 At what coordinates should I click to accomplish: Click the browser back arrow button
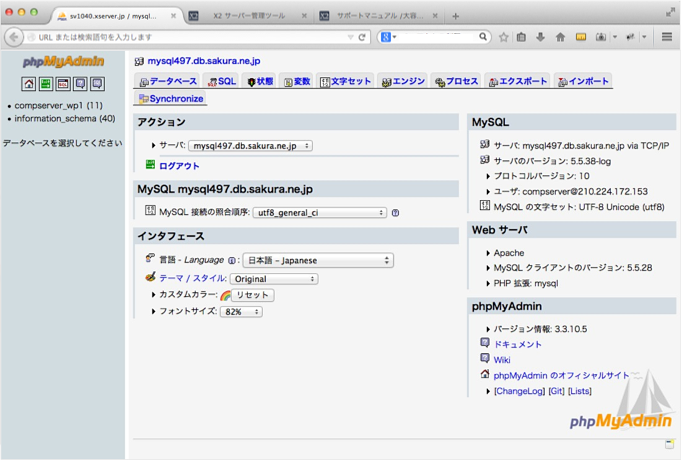coord(13,37)
